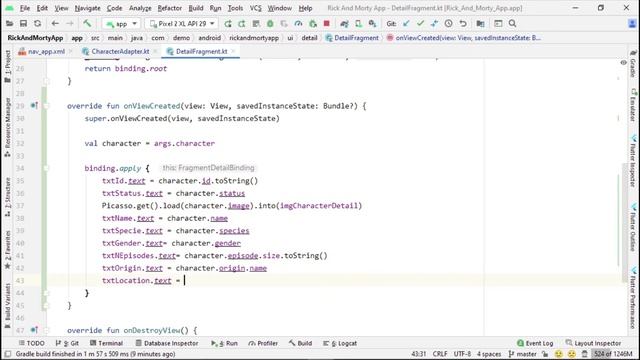
Task: Open the Project Structure icon
Action: 480,24
